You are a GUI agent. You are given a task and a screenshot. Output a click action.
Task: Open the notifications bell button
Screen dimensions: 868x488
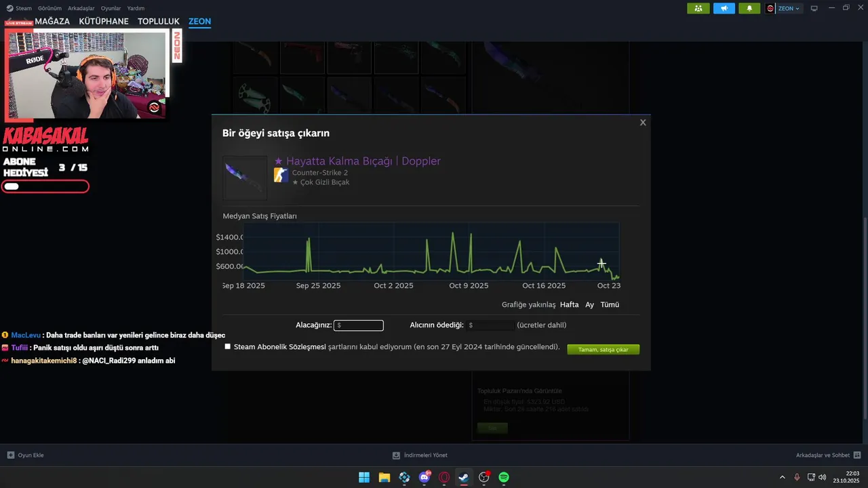coord(749,8)
